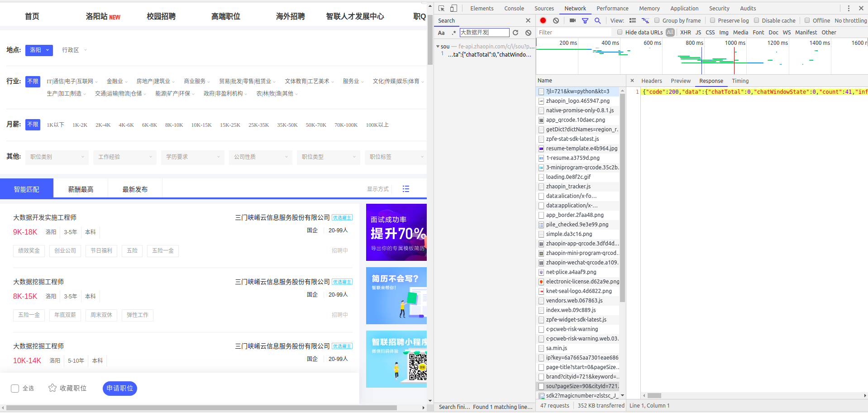Screen dimensions: 868x413
Task: Click the list display mode icon
Action: click(x=406, y=189)
